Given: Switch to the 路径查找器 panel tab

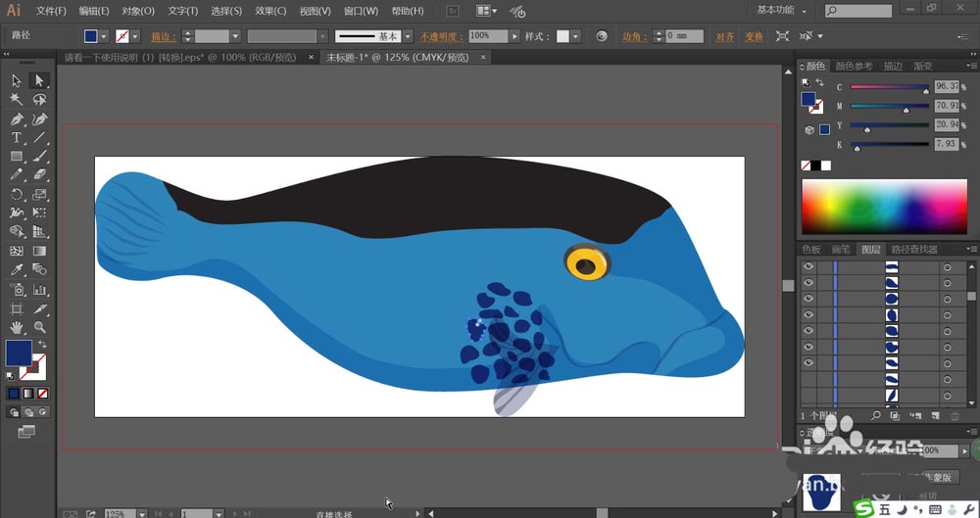Looking at the screenshot, I should click(x=912, y=250).
